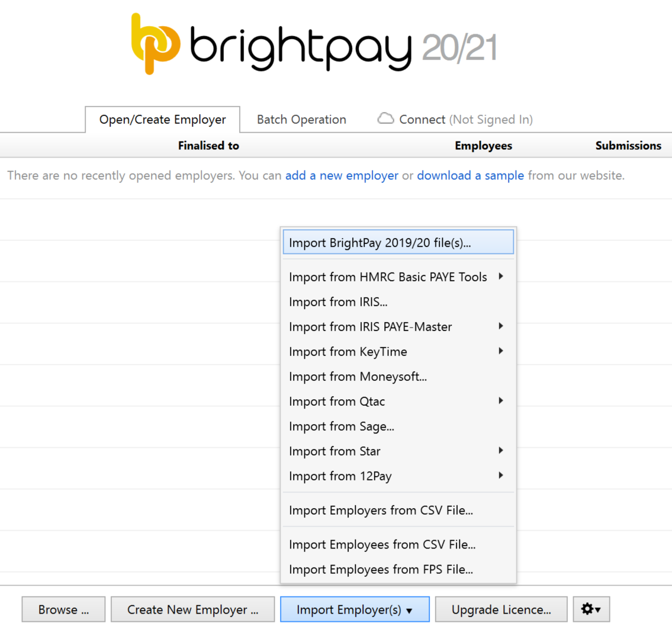Choose Import from IRIS...

click(x=398, y=302)
